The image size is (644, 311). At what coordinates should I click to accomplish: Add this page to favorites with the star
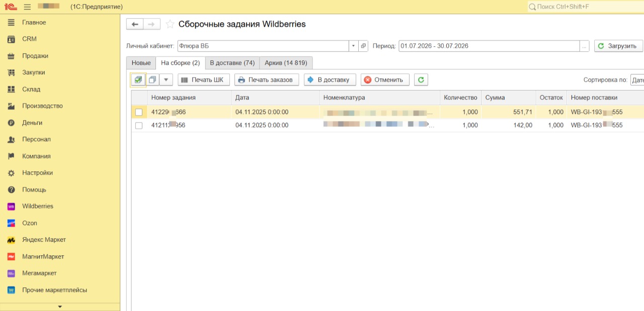pos(170,24)
